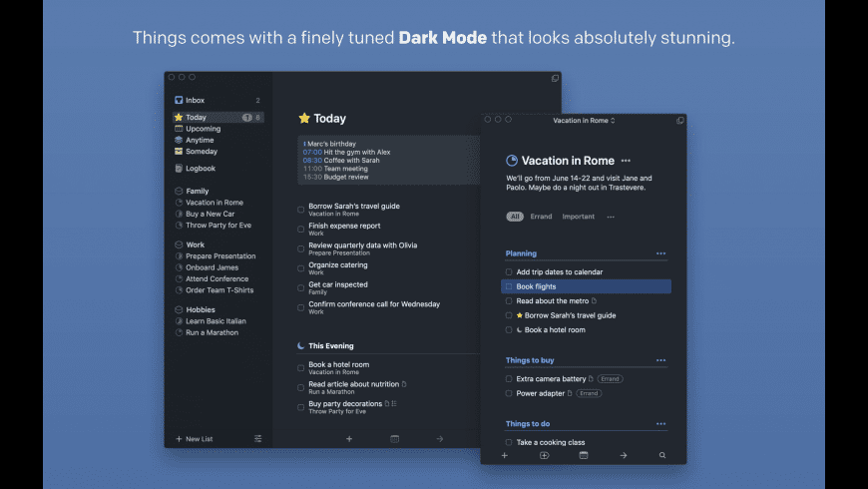Check off Take a cooking class
The image size is (868, 489).
[509, 442]
